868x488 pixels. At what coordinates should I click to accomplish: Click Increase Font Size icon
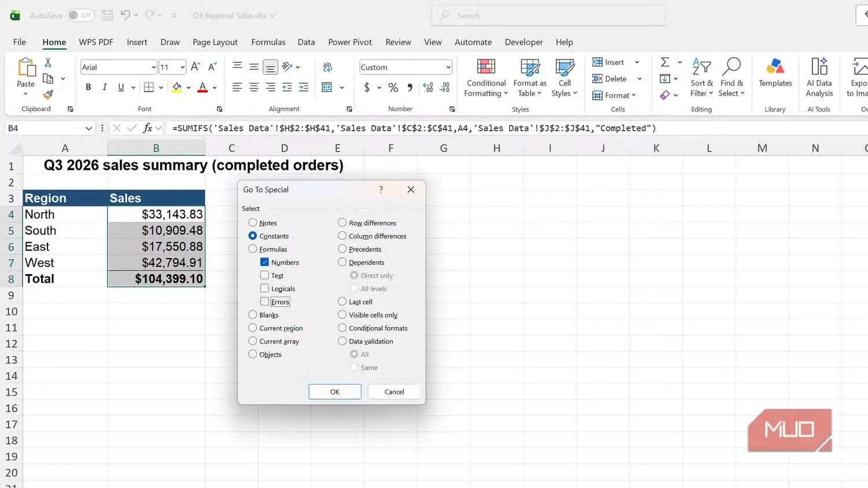[195, 67]
